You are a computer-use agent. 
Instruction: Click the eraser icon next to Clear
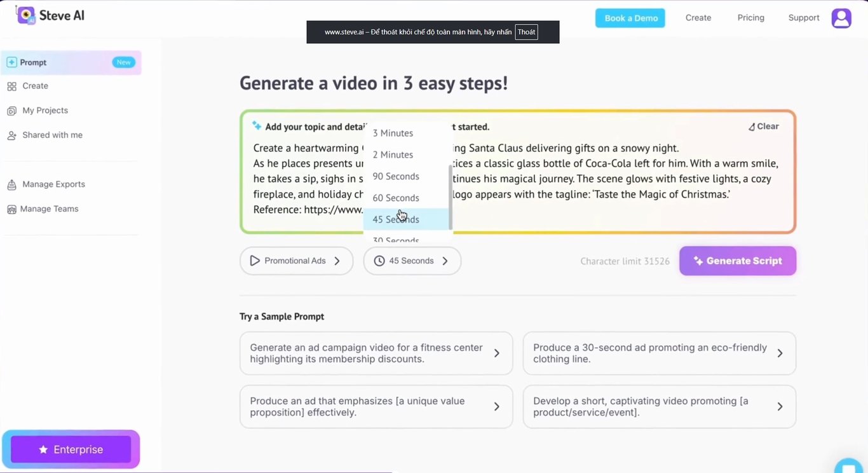pos(752,127)
